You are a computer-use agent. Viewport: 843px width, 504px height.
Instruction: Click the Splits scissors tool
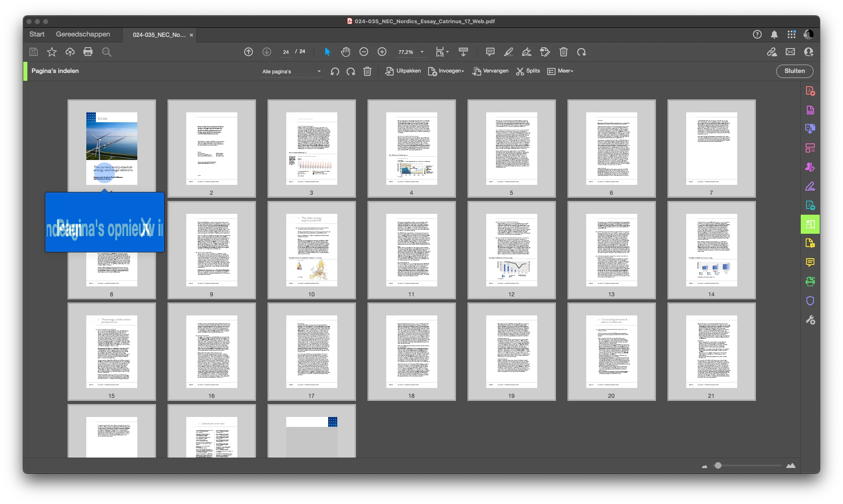click(x=528, y=71)
